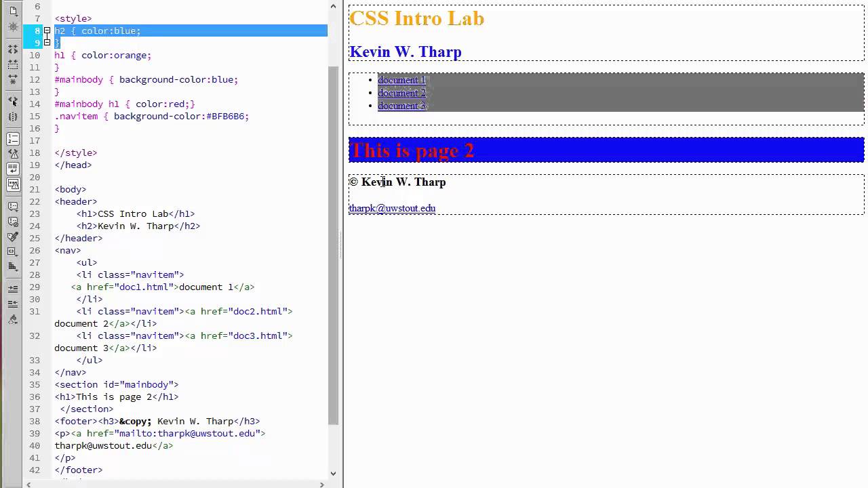The height and width of the screenshot is (488, 868).
Task: Click the '<body>' tag on line 21
Action: 71,190
